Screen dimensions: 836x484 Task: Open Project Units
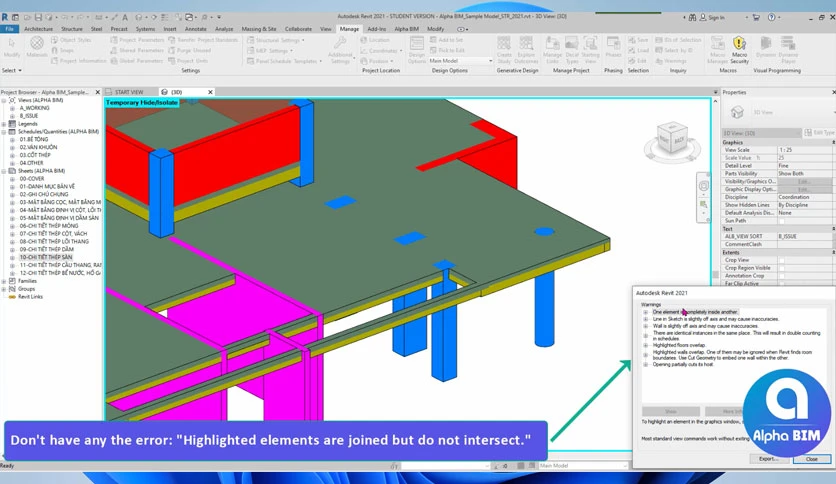(188, 61)
